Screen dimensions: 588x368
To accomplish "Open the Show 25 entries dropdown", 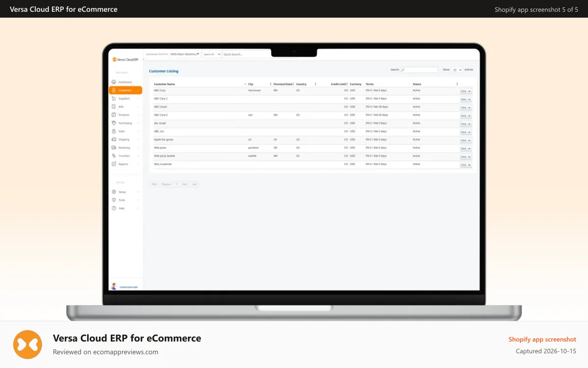I will pos(457,70).
